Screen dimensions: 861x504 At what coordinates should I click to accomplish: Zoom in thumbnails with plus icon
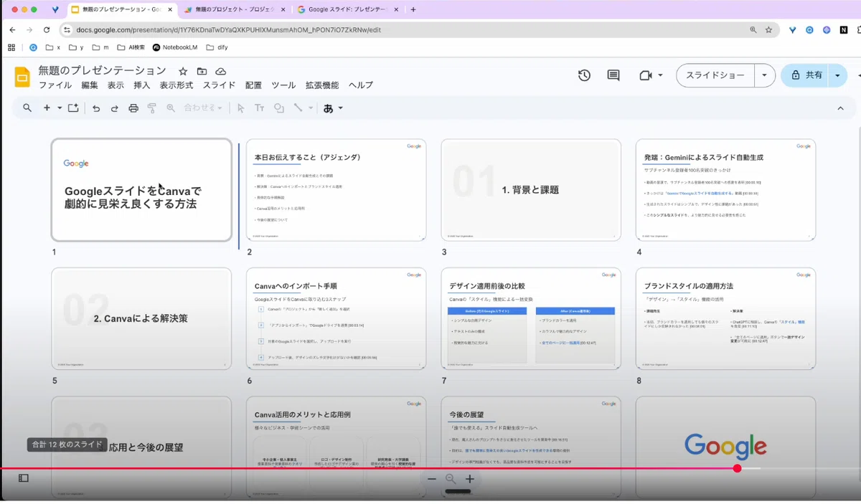pyautogui.click(x=470, y=479)
